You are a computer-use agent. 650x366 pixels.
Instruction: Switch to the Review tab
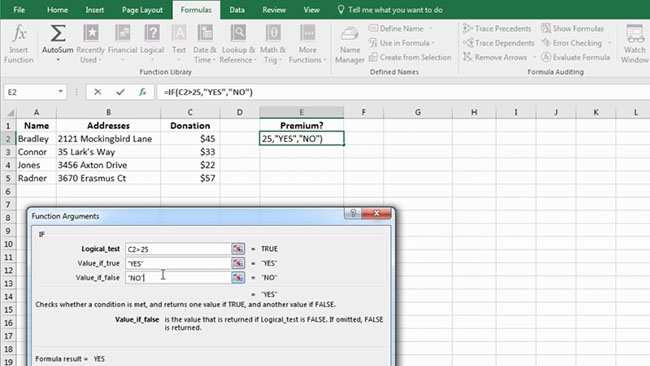click(x=274, y=10)
